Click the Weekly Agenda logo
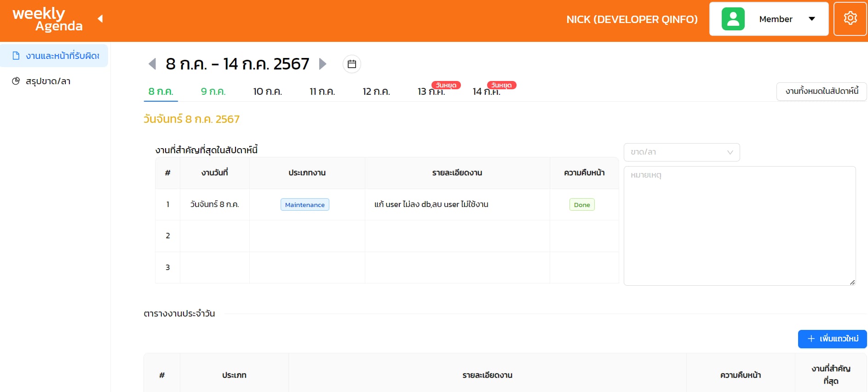This screenshot has width=868, height=392. point(47,19)
